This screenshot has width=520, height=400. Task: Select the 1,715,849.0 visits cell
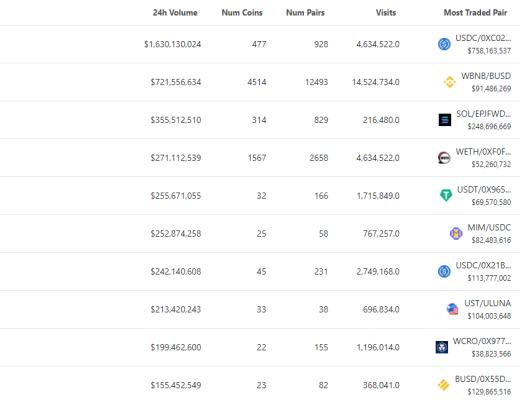pos(378,196)
